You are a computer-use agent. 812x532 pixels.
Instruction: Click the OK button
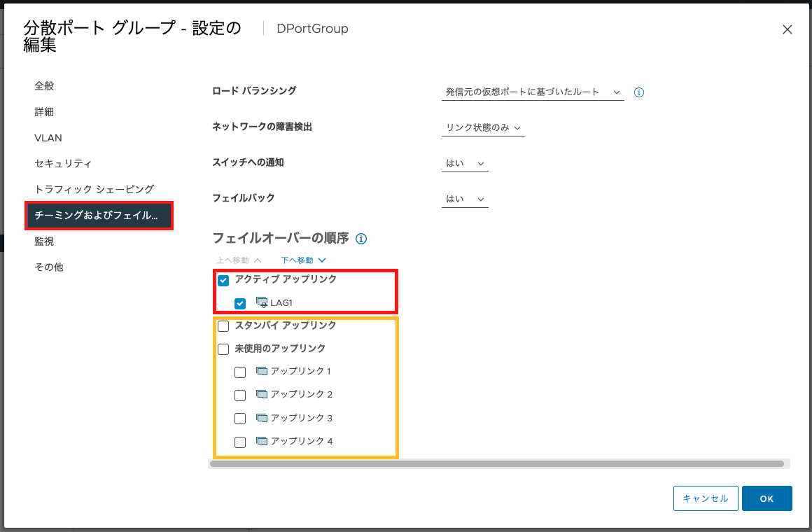pos(766,498)
